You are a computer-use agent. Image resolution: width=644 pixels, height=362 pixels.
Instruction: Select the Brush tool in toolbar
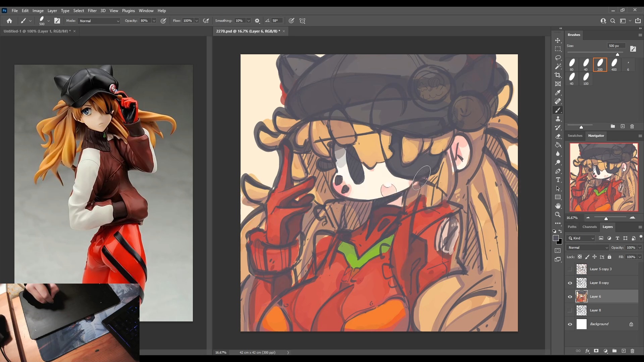point(558,110)
